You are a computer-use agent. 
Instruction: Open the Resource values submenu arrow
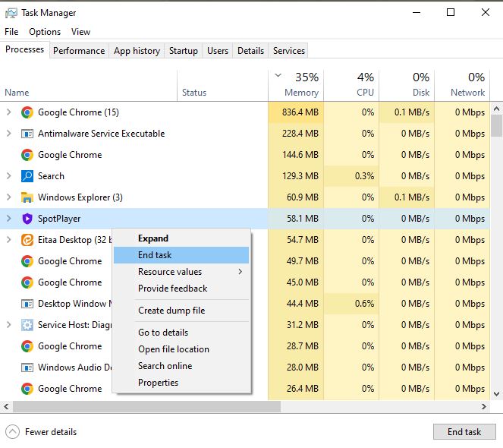click(x=240, y=272)
